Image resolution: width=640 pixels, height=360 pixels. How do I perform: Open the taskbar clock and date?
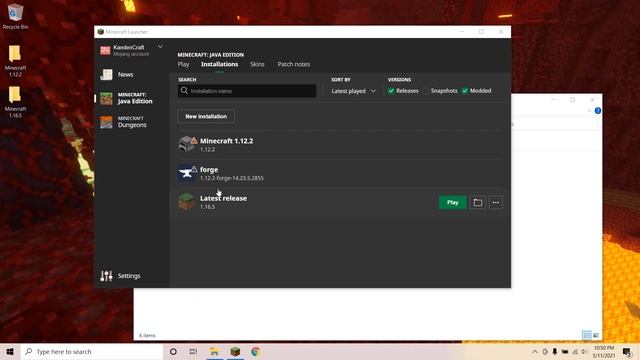[x=604, y=351]
